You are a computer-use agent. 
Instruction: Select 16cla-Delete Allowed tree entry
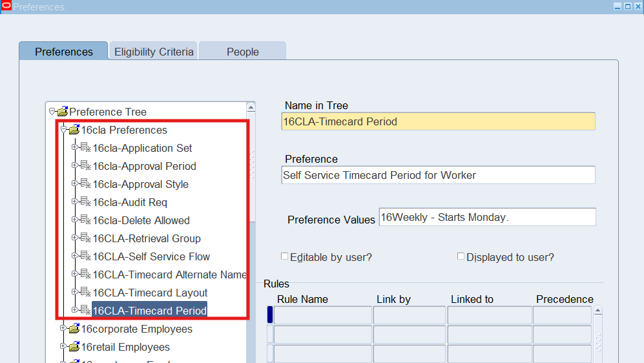[141, 221]
